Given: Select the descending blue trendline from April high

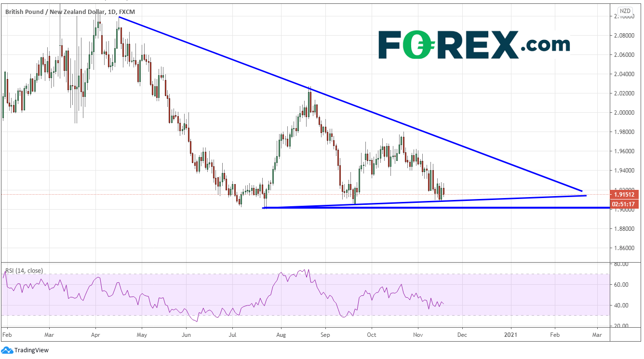Looking at the screenshot, I should point(350,104).
